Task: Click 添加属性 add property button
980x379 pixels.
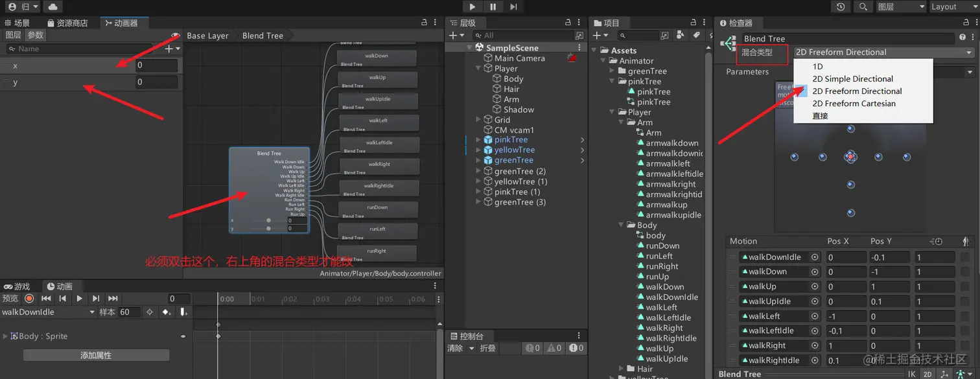Action: (96, 355)
